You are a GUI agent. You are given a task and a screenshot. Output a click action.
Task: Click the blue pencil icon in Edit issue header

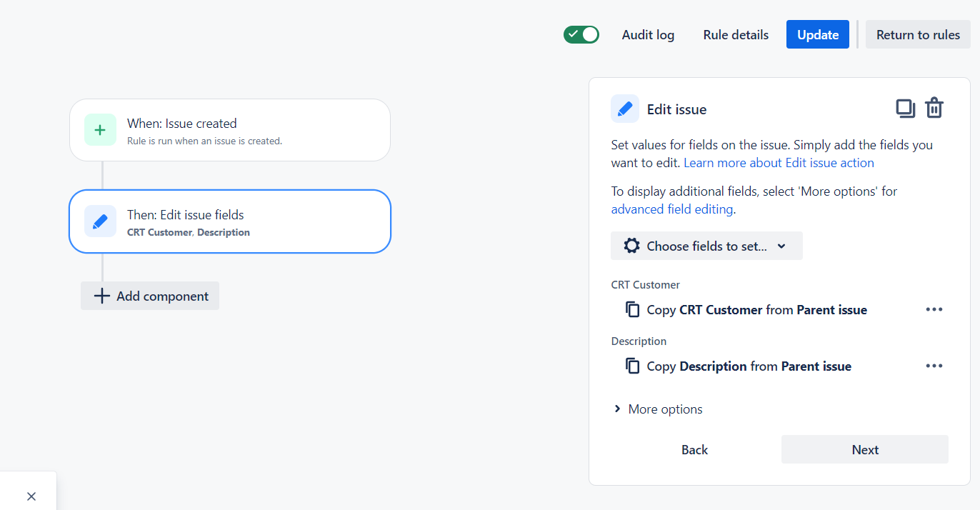625,109
